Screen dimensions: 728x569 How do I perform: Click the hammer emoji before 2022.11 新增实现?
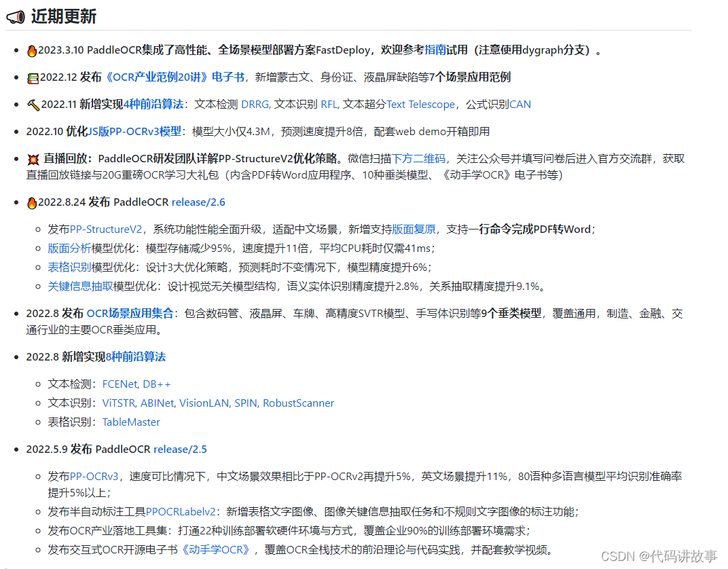pos(33,105)
